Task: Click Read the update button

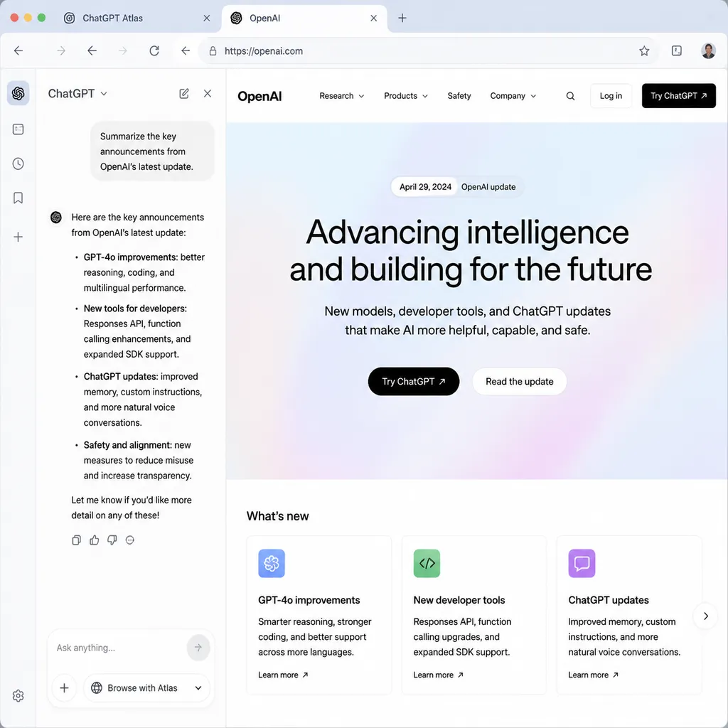Action: coord(520,381)
